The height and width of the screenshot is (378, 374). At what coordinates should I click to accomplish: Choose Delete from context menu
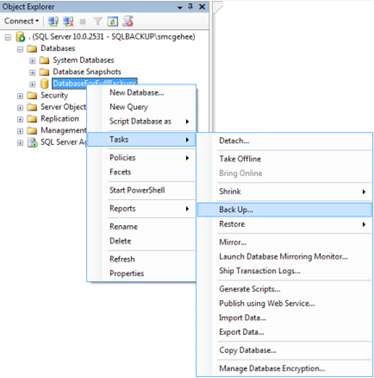tap(141, 241)
